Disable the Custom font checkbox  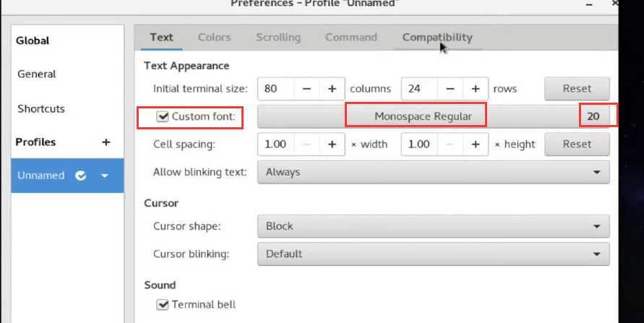coord(163,116)
